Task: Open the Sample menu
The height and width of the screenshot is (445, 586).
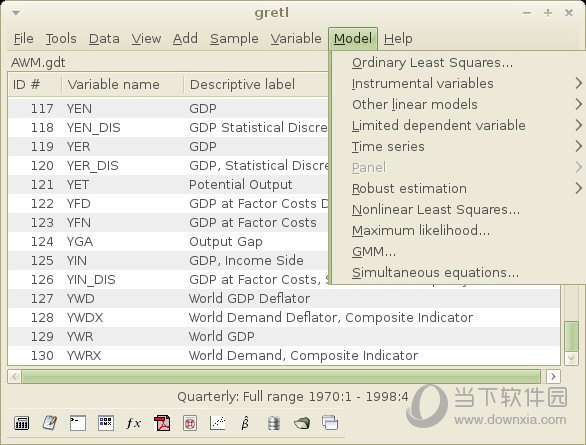Action: click(x=234, y=38)
